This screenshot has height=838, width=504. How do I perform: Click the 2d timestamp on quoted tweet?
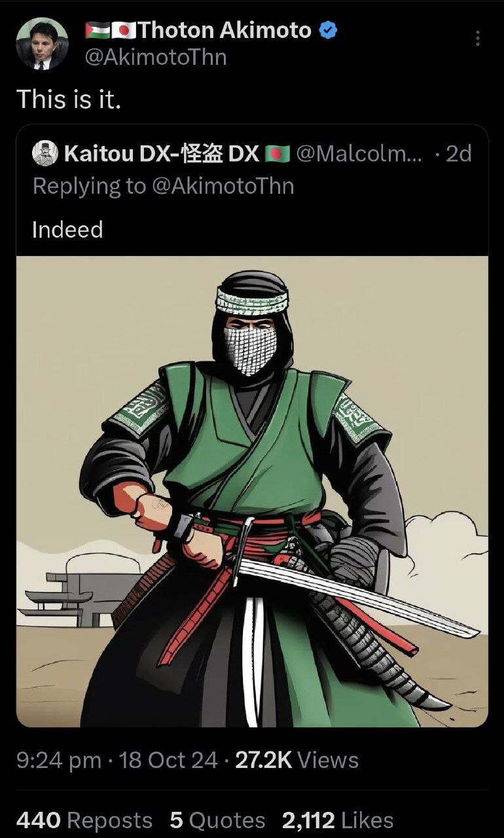(458, 153)
